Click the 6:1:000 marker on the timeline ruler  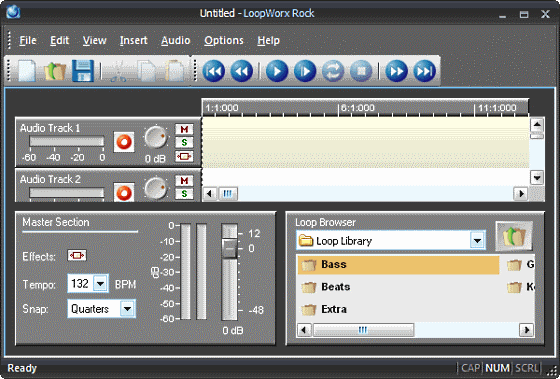357,108
